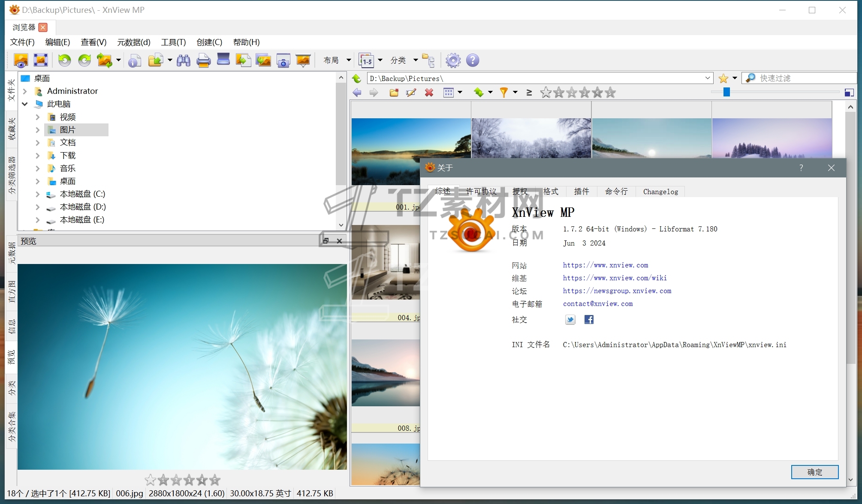Screen dimensions: 862x504
Task: Click the Twitter icon in About dialog
Action: (570, 320)
